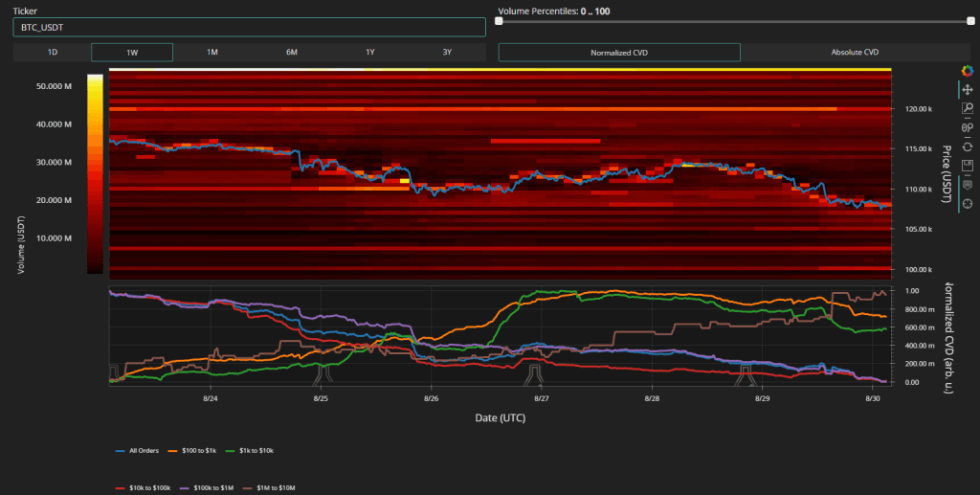Toggle the Hover tooltip tool
980x495 pixels.
(967, 185)
